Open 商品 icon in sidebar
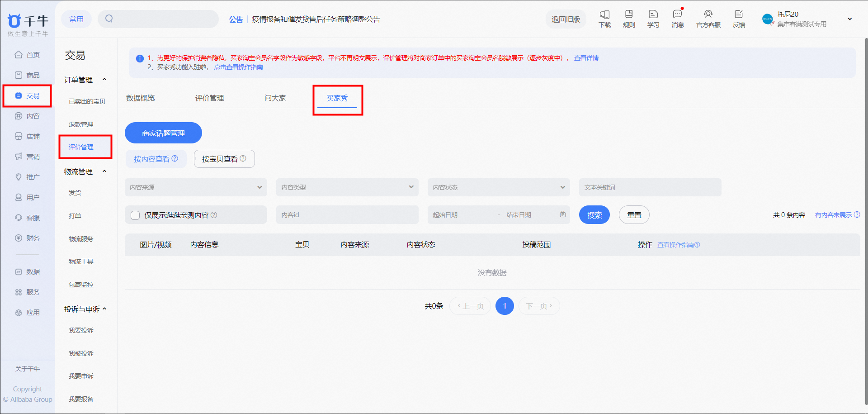 pyautogui.click(x=19, y=75)
